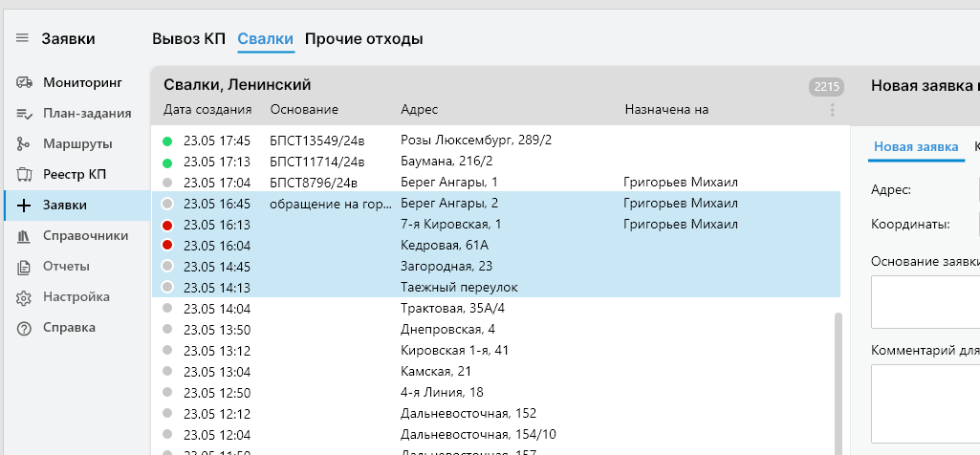Click the Отчеты document icon
This screenshot has height=455, width=980.
(x=25, y=266)
